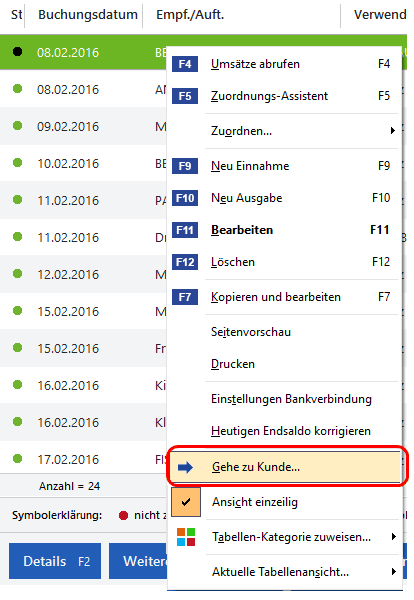The image size is (414, 600).
Task: Click the F12 Löschen icon
Action: pos(185,262)
